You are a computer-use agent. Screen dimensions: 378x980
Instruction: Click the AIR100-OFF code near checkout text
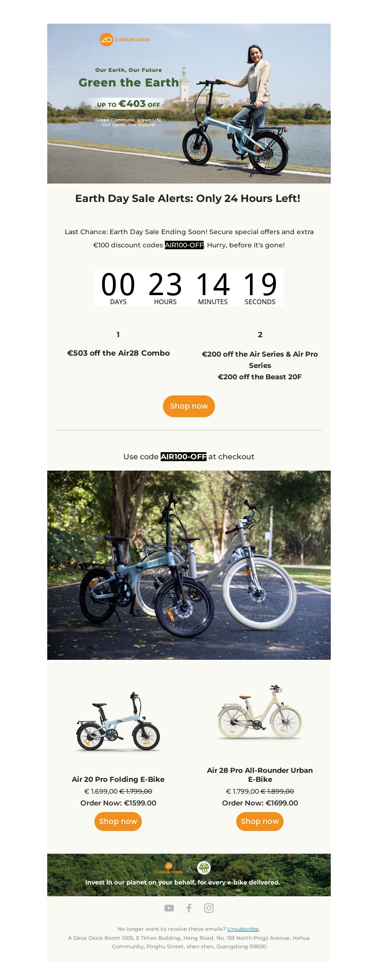tap(183, 456)
